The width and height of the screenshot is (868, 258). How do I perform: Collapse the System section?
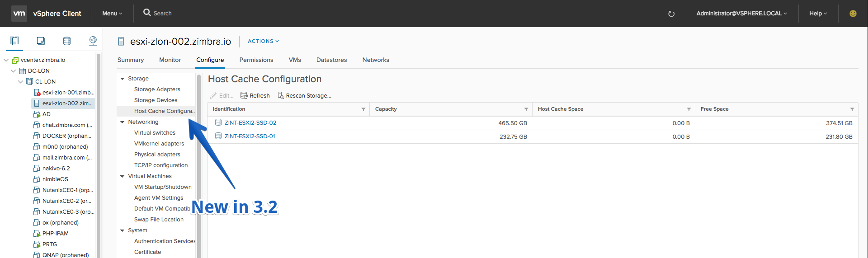point(122,230)
